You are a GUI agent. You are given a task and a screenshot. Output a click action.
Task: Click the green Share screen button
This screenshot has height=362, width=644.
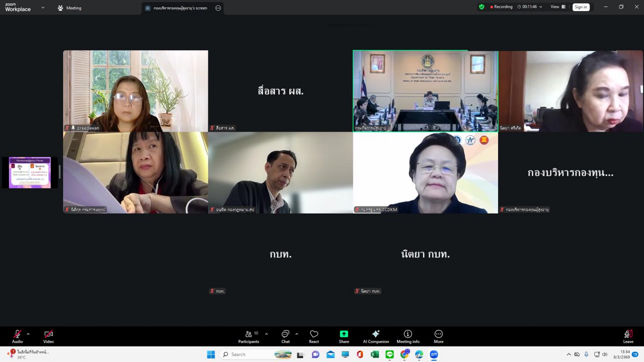click(x=344, y=336)
